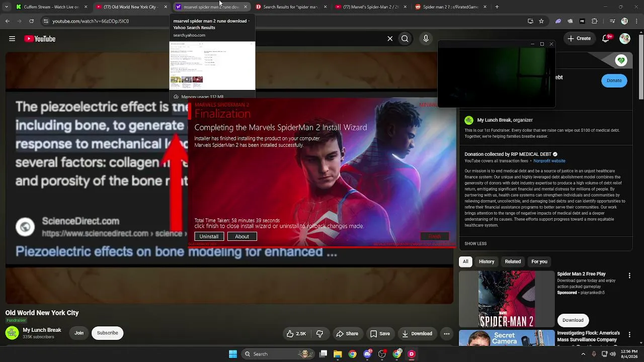Open the Spider-Man 2 ad thumbnail
Screen dimensions: 644x362
tap(507, 299)
